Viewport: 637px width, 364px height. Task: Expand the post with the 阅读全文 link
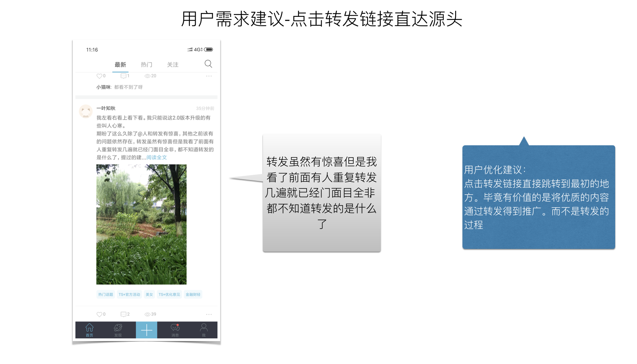pos(157,157)
